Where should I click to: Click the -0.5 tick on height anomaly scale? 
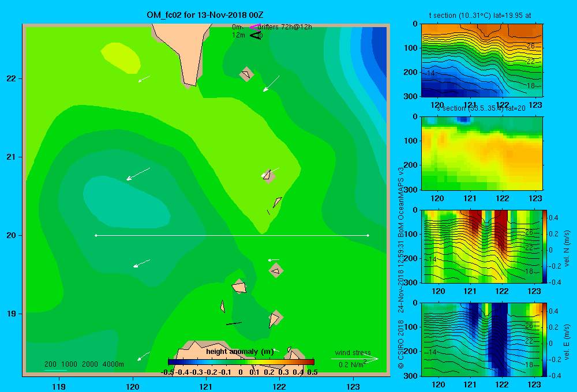(x=167, y=372)
